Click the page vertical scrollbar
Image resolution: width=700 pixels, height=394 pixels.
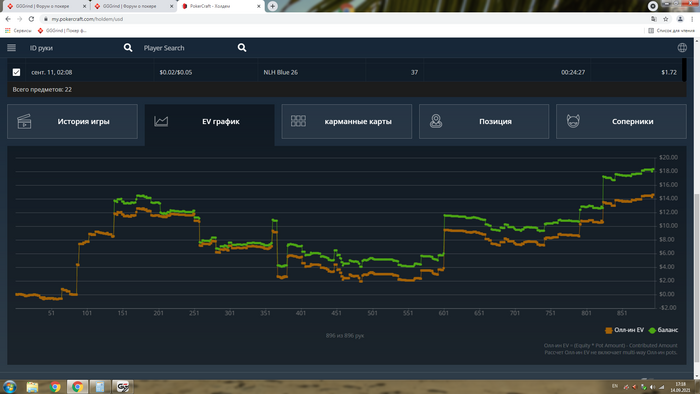(x=696, y=277)
